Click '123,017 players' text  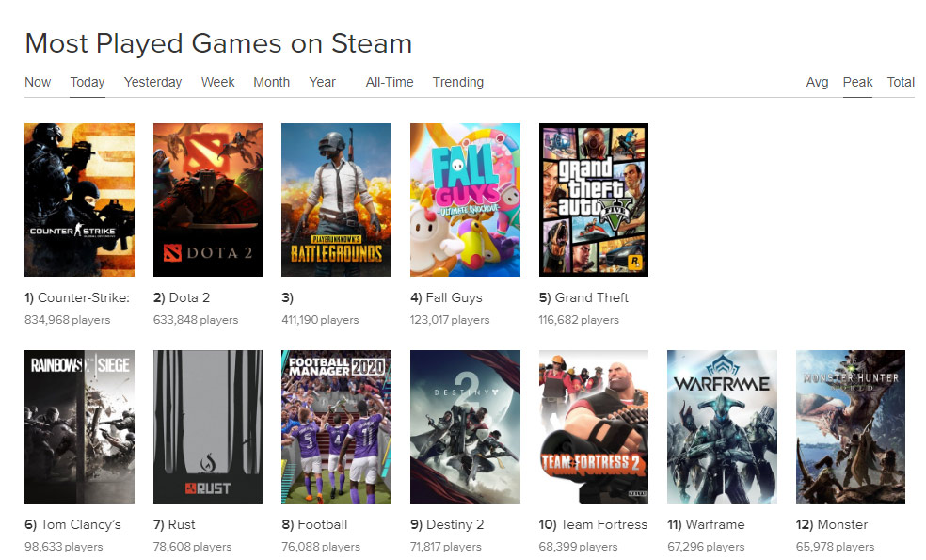pos(450,320)
